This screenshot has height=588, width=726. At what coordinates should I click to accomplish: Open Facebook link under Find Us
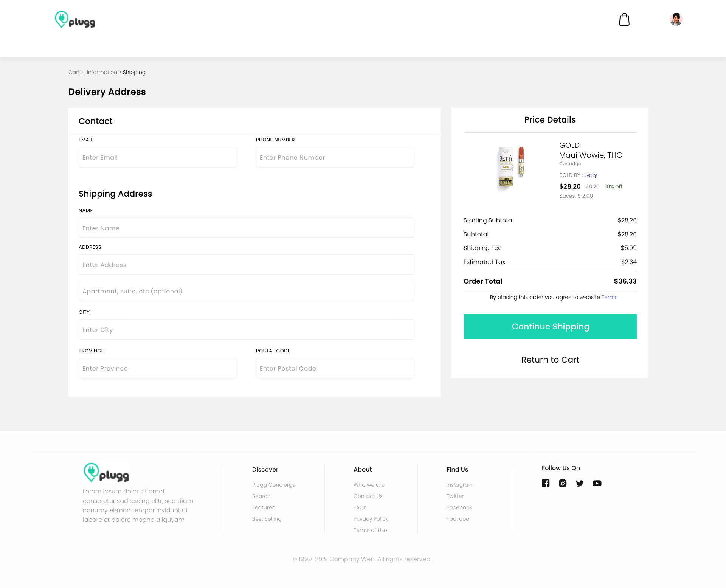pyautogui.click(x=459, y=507)
